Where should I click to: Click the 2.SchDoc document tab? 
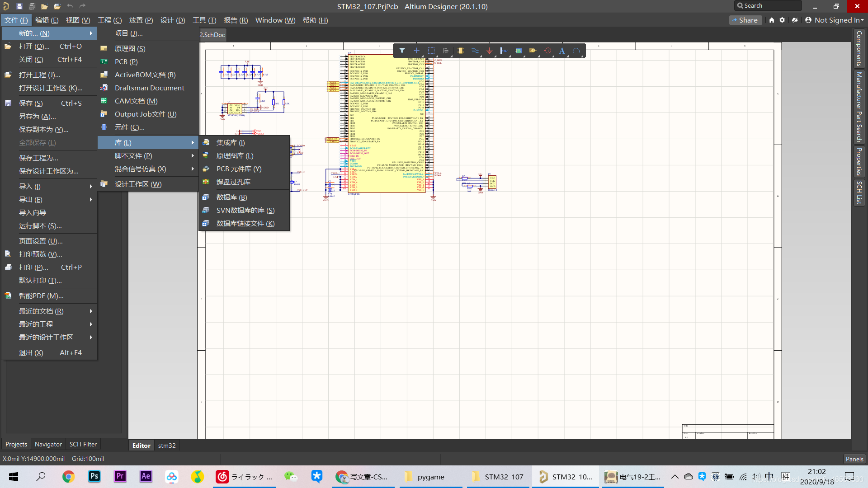coord(212,35)
